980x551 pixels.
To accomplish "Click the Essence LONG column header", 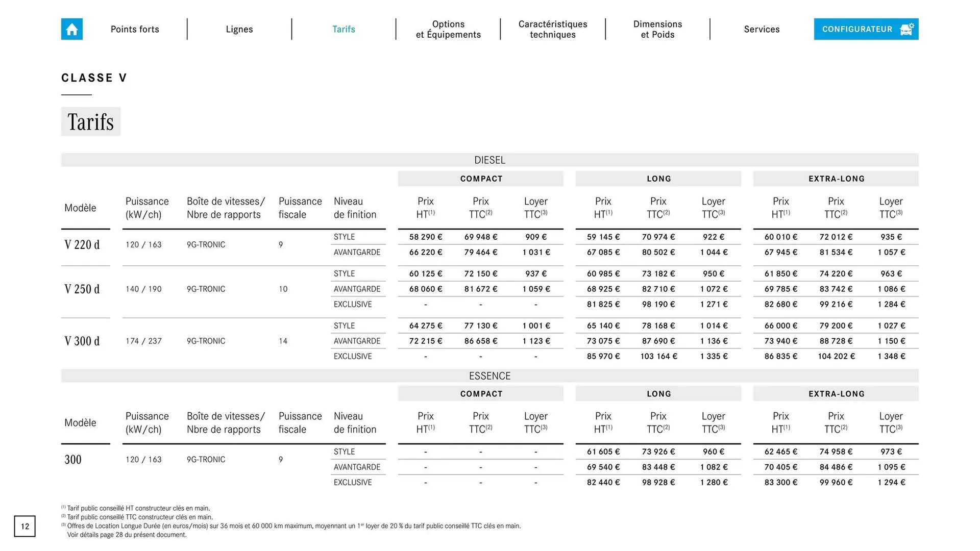I will coord(658,394).
